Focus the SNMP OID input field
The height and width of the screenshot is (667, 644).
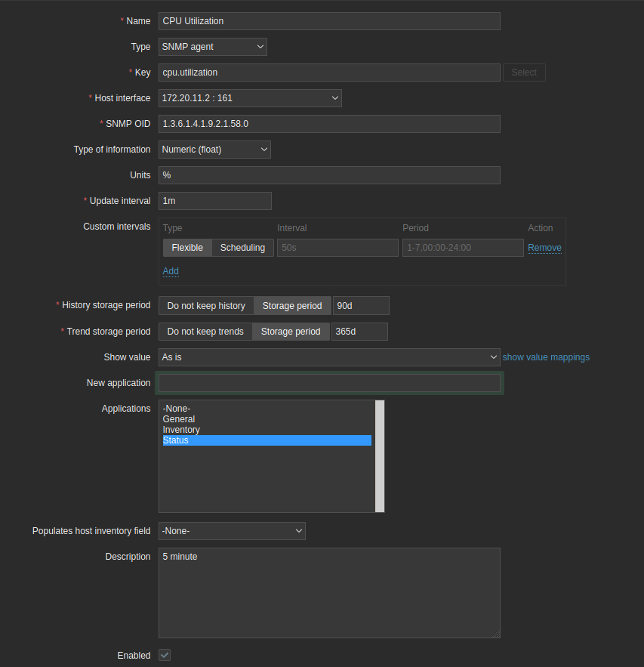tap(329, 124)
